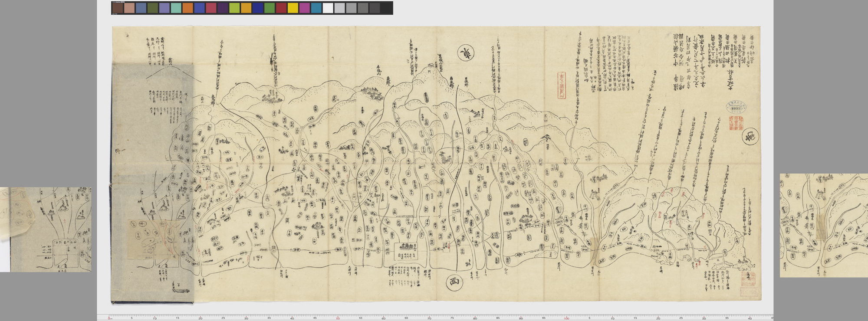Choose the bright yellow color checker swatch
The width and height of the screenshot is (868, 321).
pyautogui.click(x=293, y=8)
